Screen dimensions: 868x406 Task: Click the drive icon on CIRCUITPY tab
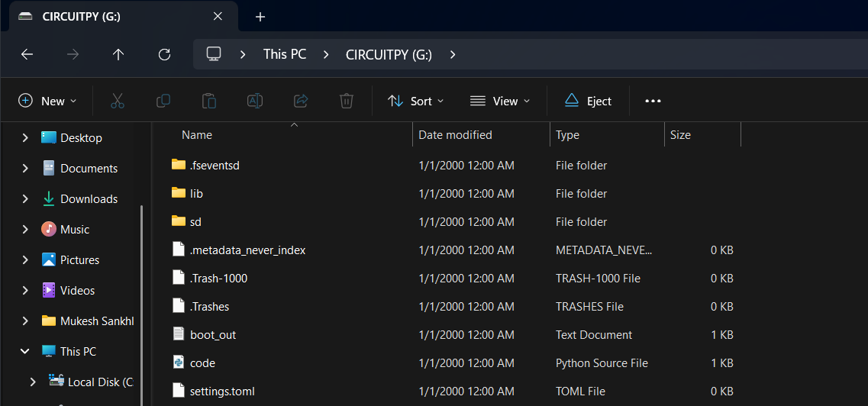point(25,17)
